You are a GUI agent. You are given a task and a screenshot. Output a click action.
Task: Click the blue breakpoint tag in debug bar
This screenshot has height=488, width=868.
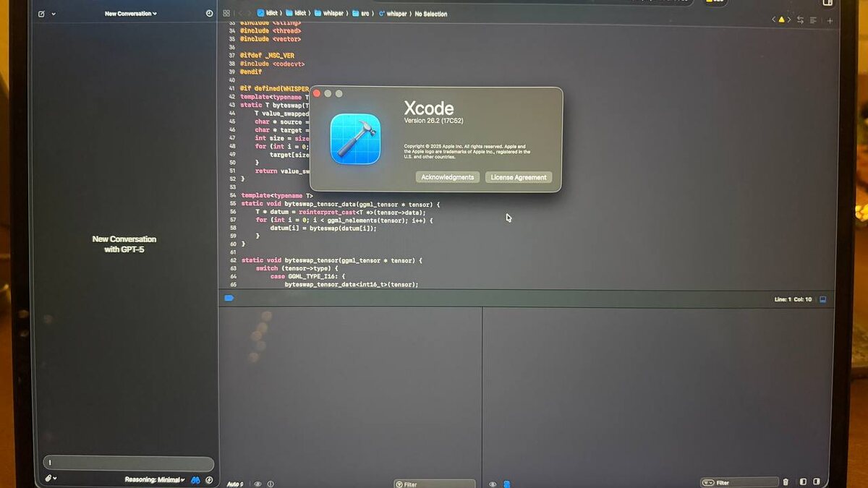point(229,298)
